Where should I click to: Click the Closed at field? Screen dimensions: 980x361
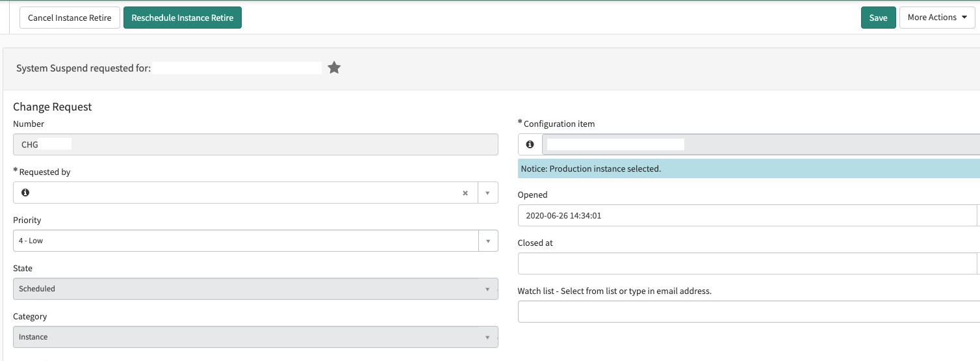(747, 263)
